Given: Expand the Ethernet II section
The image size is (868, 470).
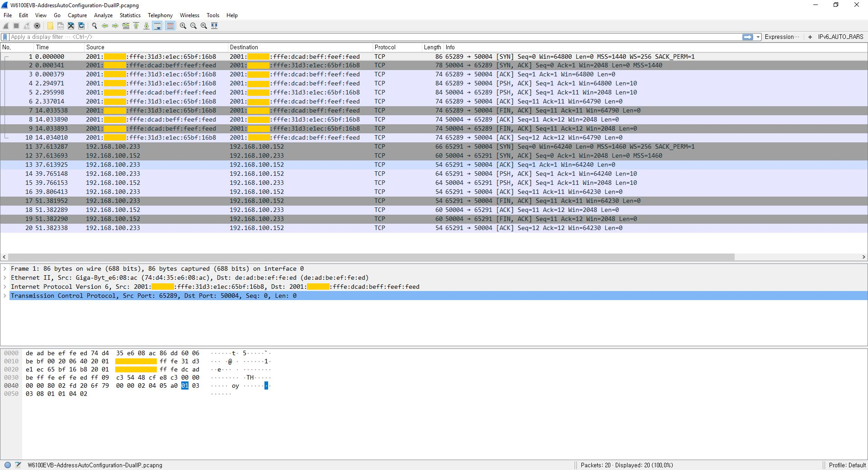Looking at the screenshot, I should [5, 277].
